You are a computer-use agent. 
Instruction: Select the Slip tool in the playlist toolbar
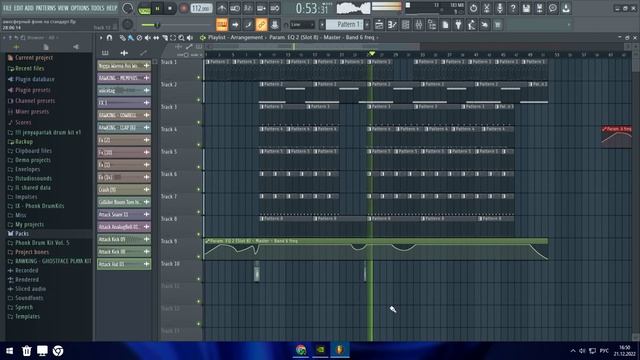pos(156,38)
